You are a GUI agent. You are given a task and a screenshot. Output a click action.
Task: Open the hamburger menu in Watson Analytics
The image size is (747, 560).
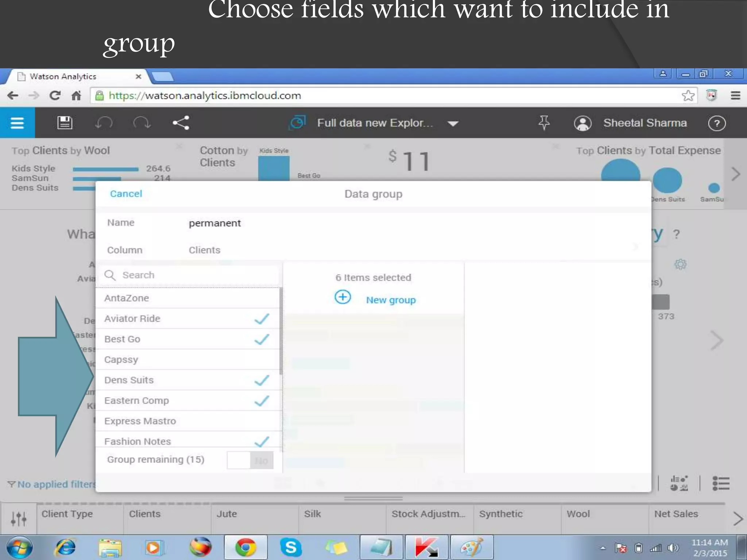(x=17, y=123)
